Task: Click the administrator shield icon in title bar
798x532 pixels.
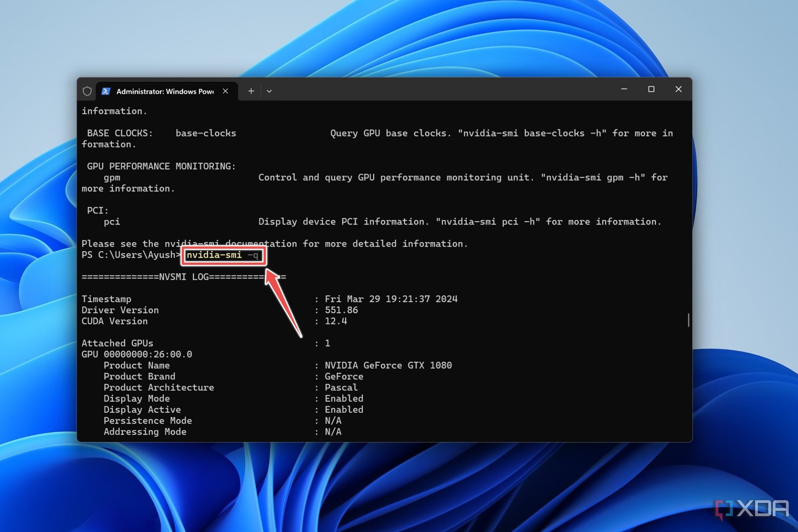Action: point(87,91)
